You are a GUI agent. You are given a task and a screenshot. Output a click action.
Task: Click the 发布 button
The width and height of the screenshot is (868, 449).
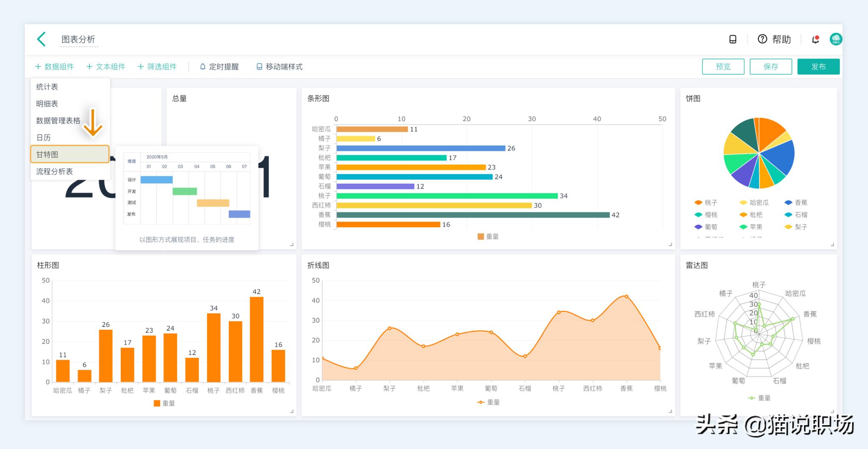(x=818, y=67)
